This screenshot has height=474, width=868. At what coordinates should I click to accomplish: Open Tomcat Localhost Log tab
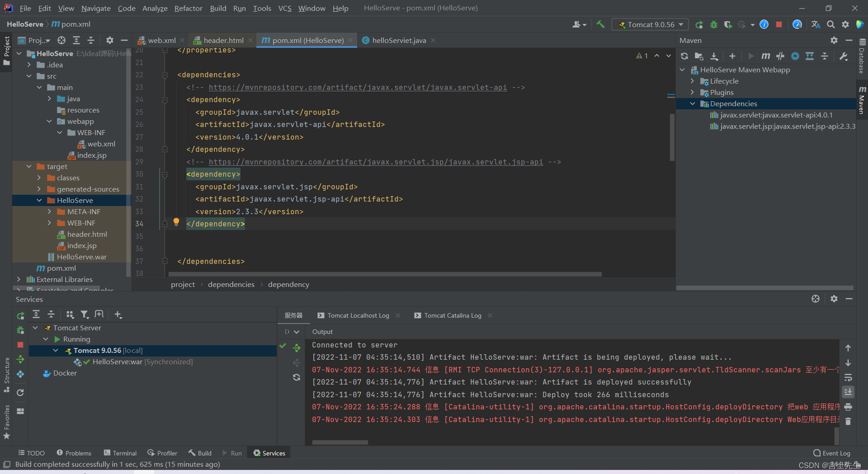[358, 315]
